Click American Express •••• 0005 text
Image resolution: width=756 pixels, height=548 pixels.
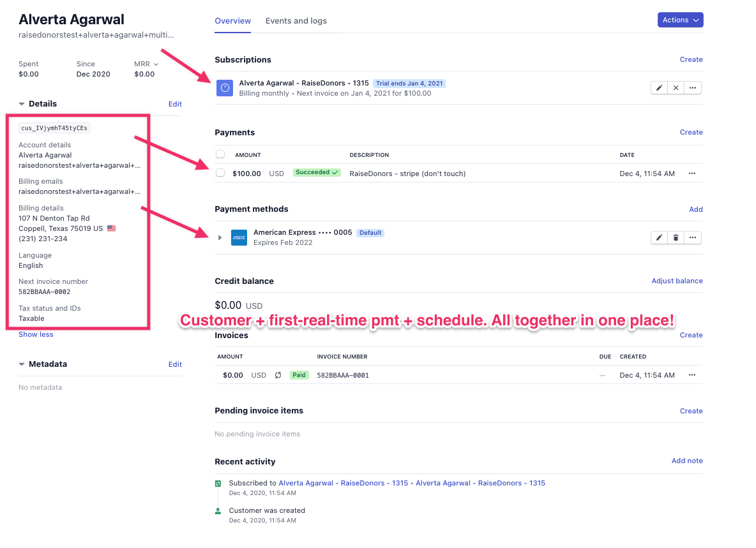pyautogui.click(x=303, y=232)
